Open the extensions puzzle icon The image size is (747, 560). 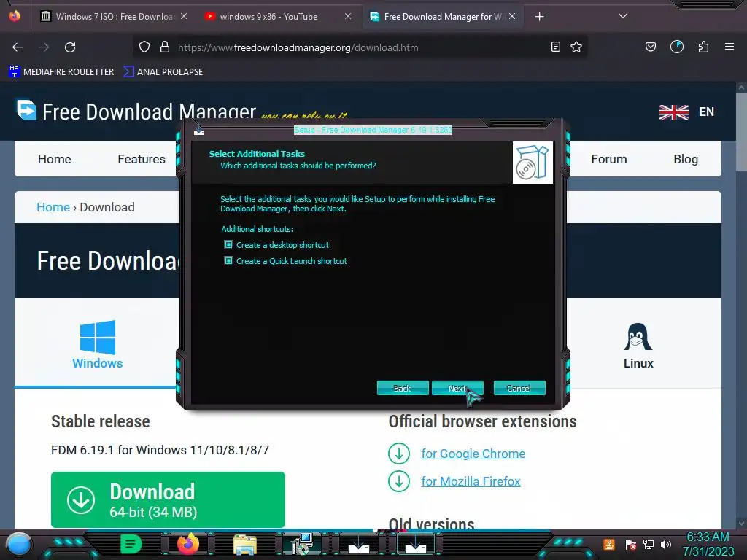coord(704,47)
